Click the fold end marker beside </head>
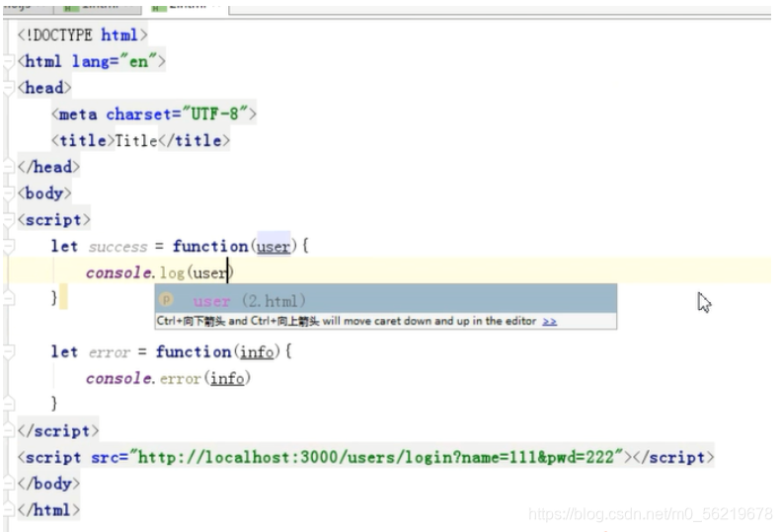The image size is (782, 532). point(8,167)
